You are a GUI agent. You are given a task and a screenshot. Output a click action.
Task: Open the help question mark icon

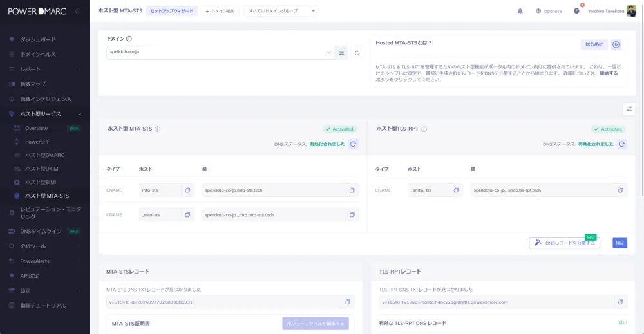[576, 11]
